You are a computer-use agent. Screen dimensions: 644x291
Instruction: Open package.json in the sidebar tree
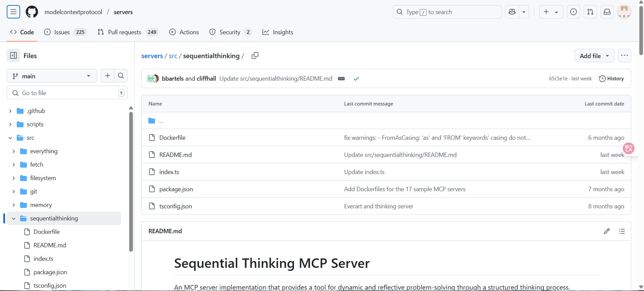50,272
